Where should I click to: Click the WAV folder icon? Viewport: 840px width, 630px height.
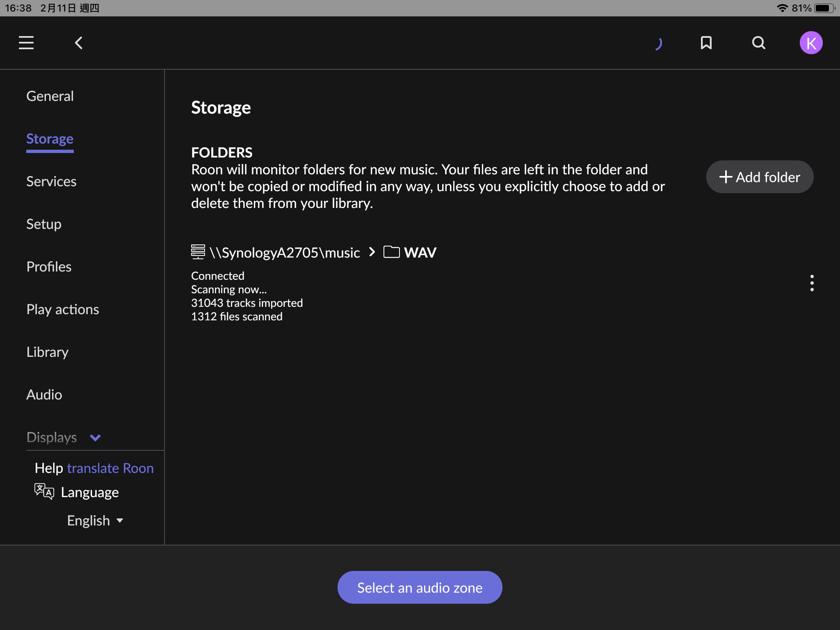pyautogui.click(x=391, y=252)
